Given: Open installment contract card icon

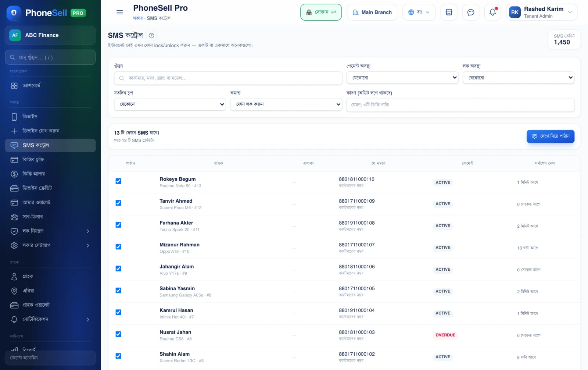Looking at the screenshot, I should tap(14, 160).
